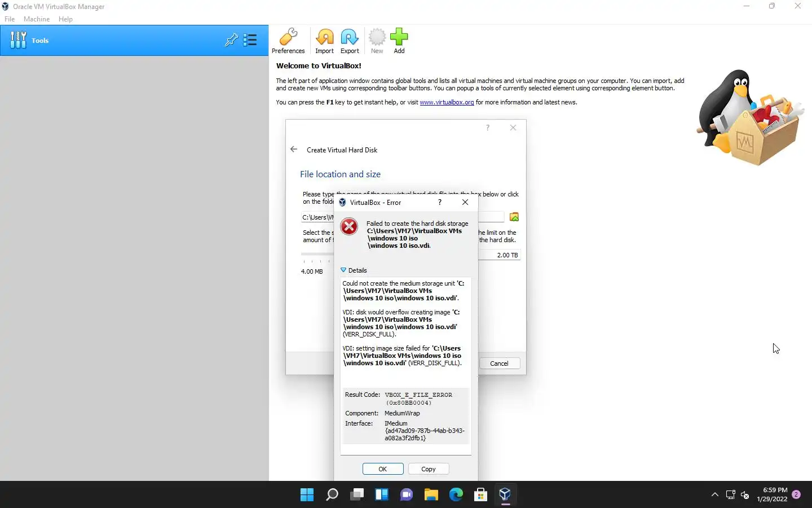Click Cancel in the hard disk wizard
812x508 pixels.
(500, 364)
